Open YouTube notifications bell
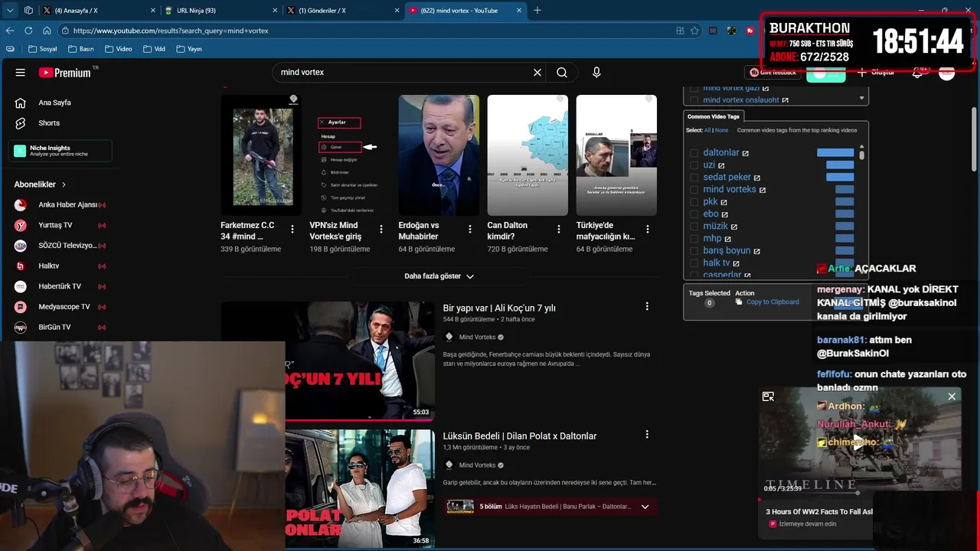 click(917, 73)
